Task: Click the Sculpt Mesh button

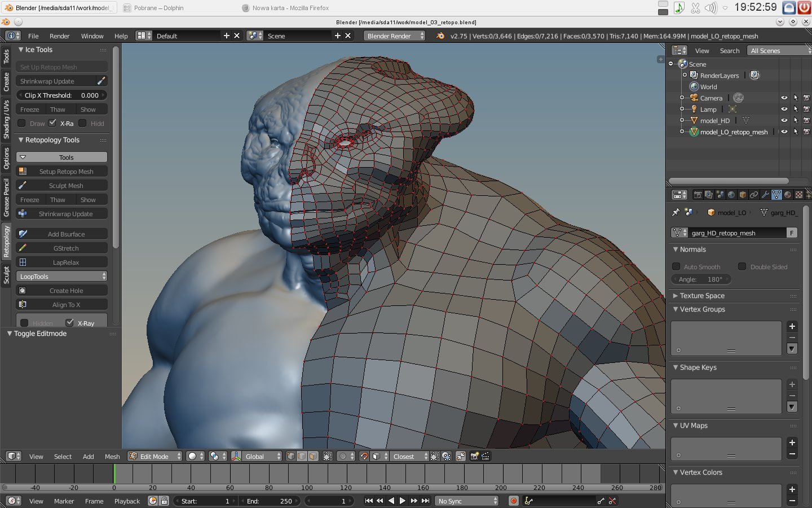Action: coord(62,185)
